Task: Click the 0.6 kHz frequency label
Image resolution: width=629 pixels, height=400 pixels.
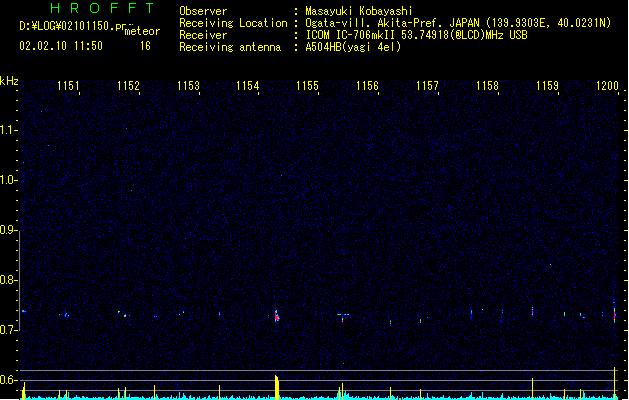Action: [8, 380]
